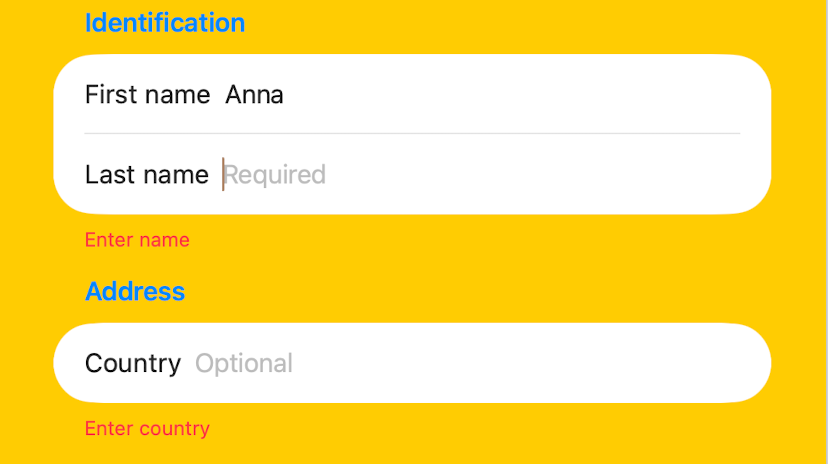Click the Address section header
828x464 pixels.
[x=135, y=291]
